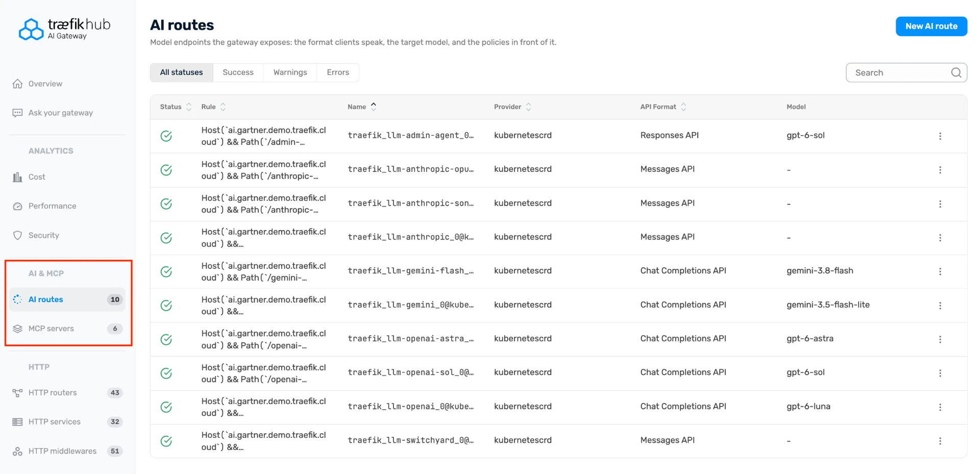Focus the Search input field
Image resolution: width=980 pixels, height=474 pixels.
pos(906,72)
